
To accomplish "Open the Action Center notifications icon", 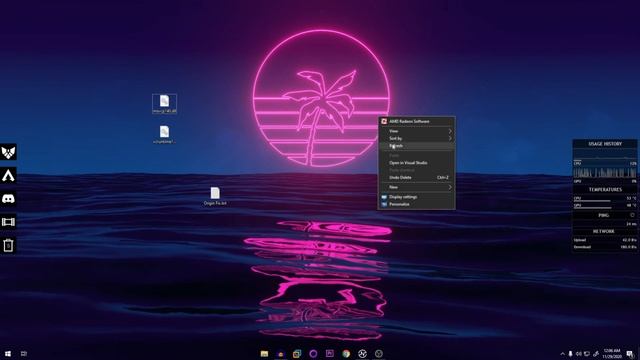I will click(631, 353).
